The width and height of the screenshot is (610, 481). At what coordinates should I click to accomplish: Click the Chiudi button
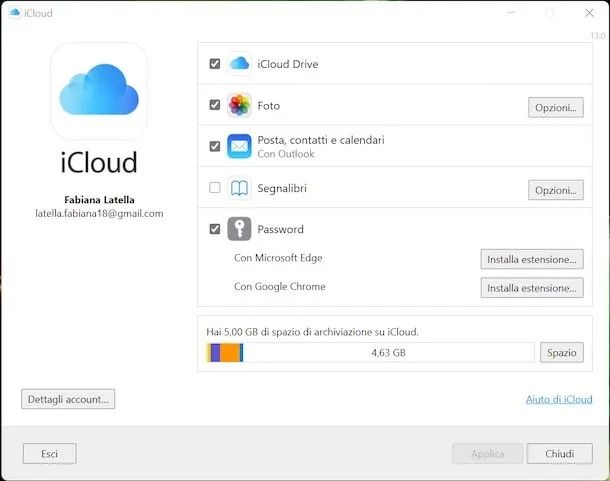click(559, 454)
